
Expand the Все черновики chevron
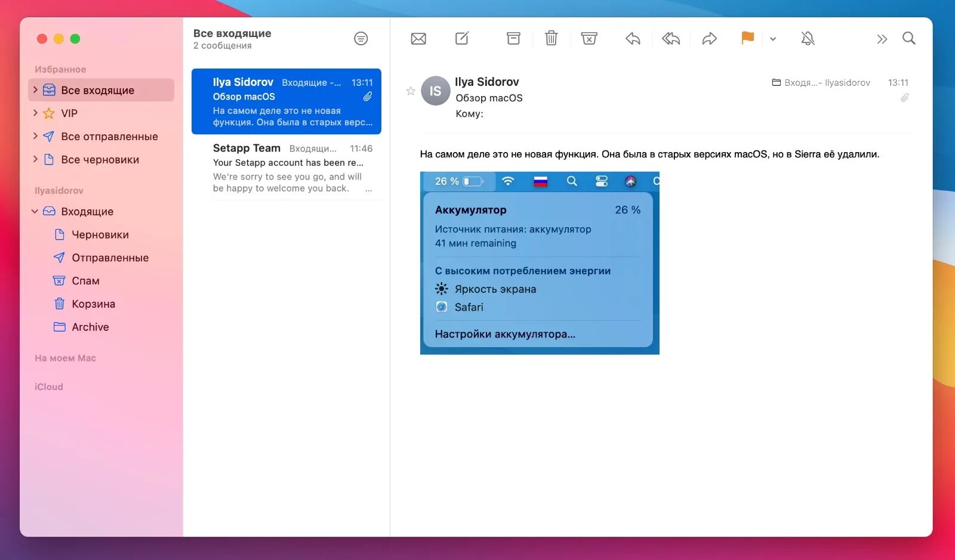coord(35,159)
